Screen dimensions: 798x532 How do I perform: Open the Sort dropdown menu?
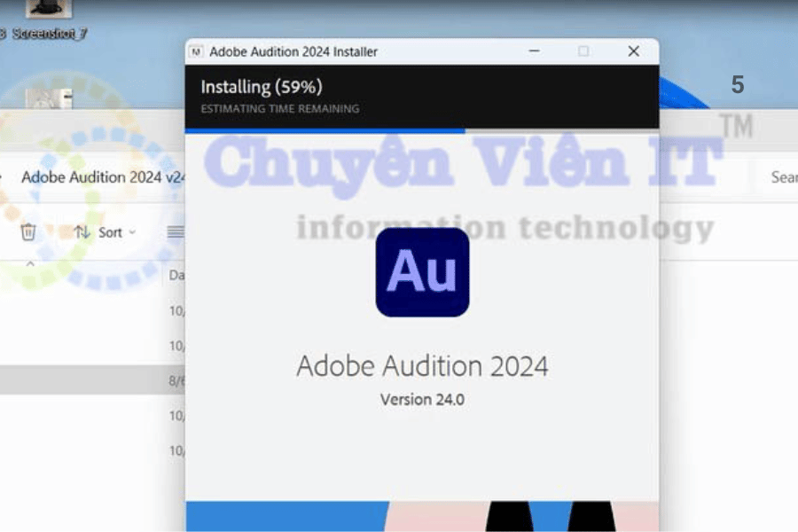(x=119, y=232)
